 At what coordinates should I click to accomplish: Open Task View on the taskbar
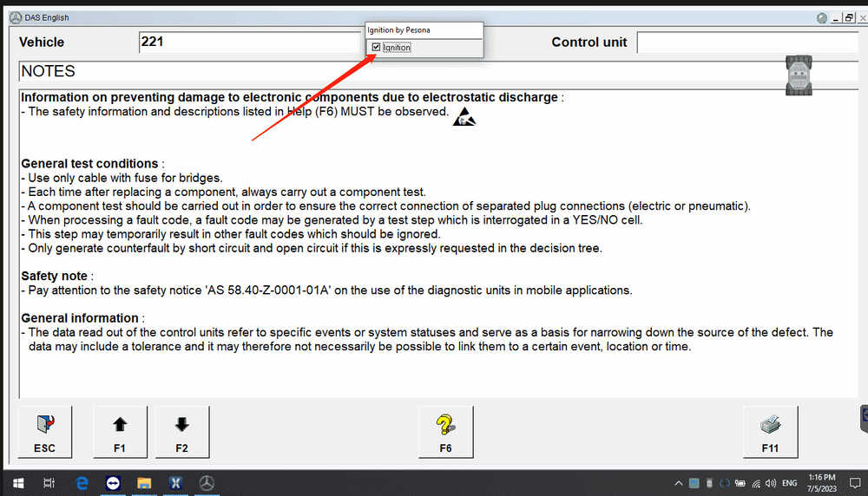[49, 483]
